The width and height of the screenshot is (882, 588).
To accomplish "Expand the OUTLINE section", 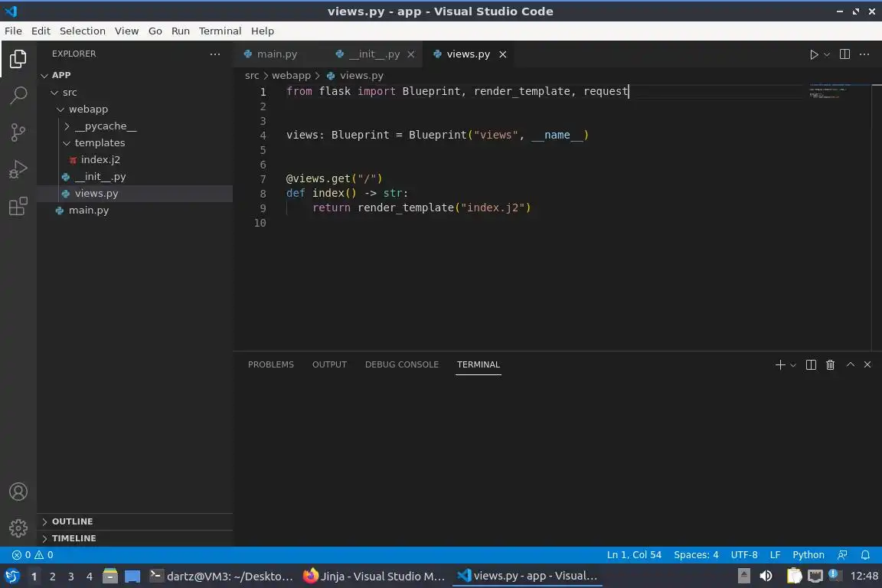I will point(135,521).
